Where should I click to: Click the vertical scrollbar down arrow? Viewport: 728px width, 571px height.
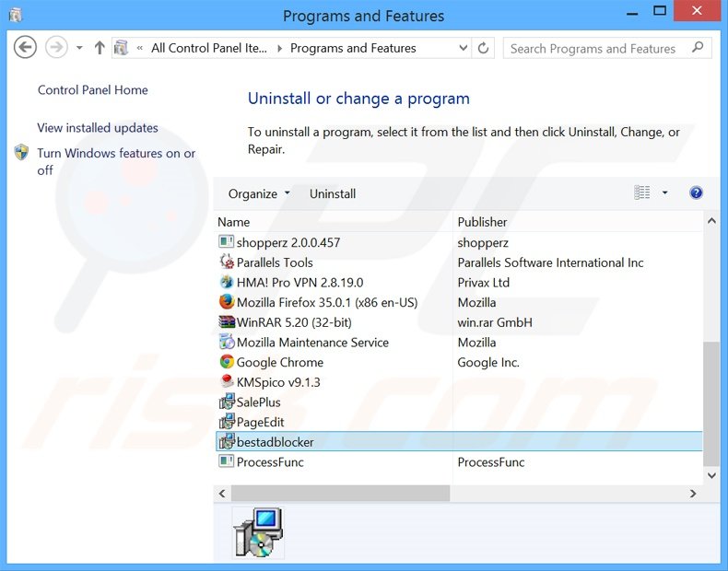[x=711, y=475]
